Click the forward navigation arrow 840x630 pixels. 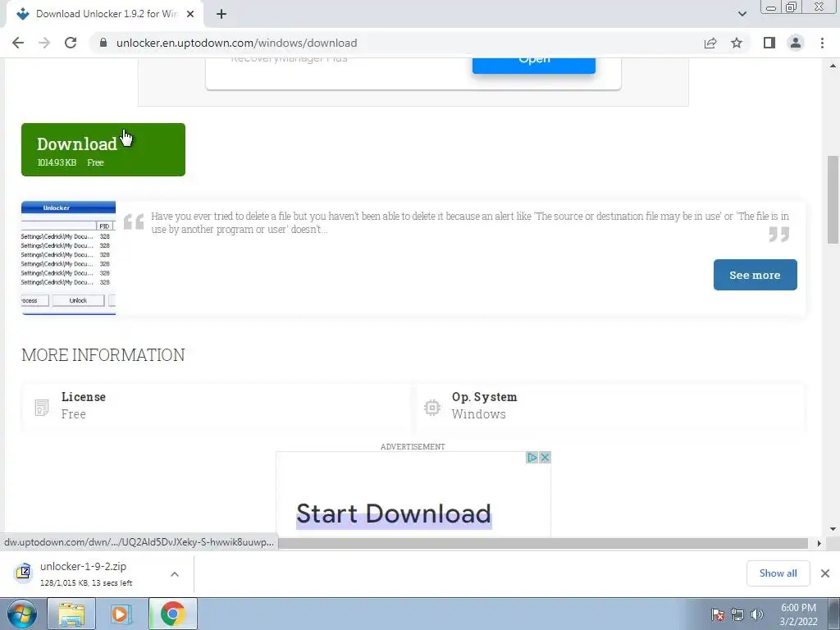click(44, 43)
